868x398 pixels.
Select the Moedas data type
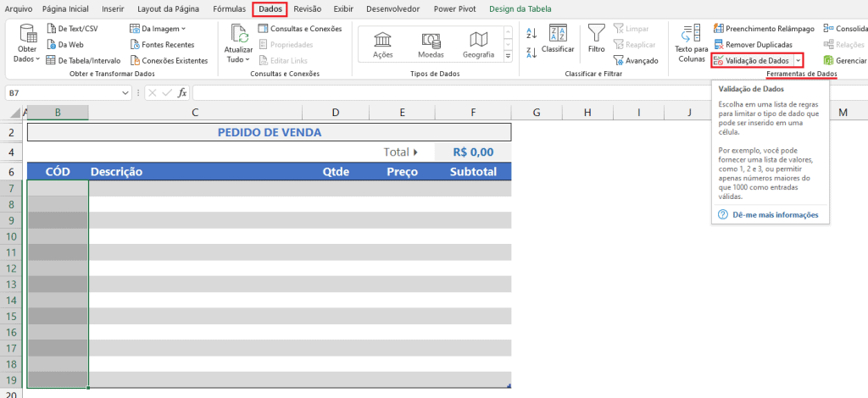coord(431,45)
